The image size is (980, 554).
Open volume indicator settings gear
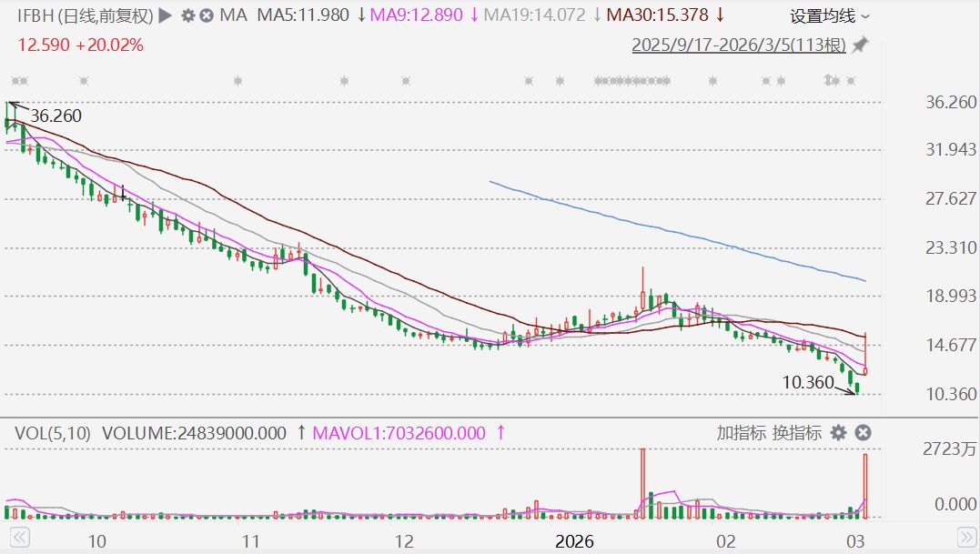pyautogui.click(x=839, y=433)
